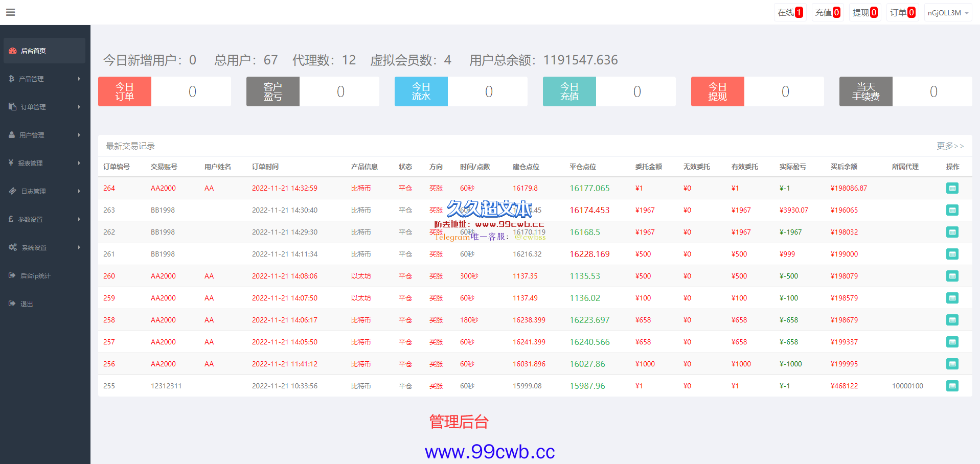Click the 订单 counter button
980x464 pixels.
[903, 13]
